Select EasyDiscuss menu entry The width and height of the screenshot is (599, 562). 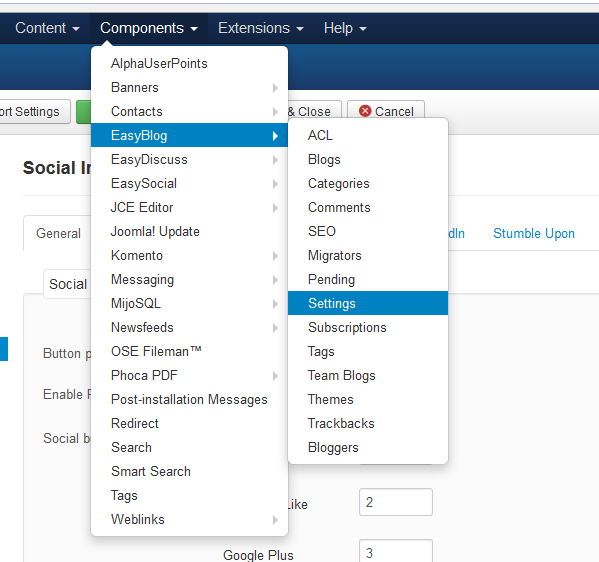pyautogui.click(x=189, y=159)
